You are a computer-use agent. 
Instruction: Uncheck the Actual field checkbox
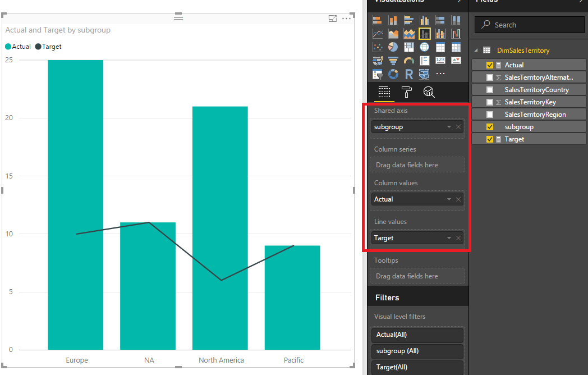489,65
